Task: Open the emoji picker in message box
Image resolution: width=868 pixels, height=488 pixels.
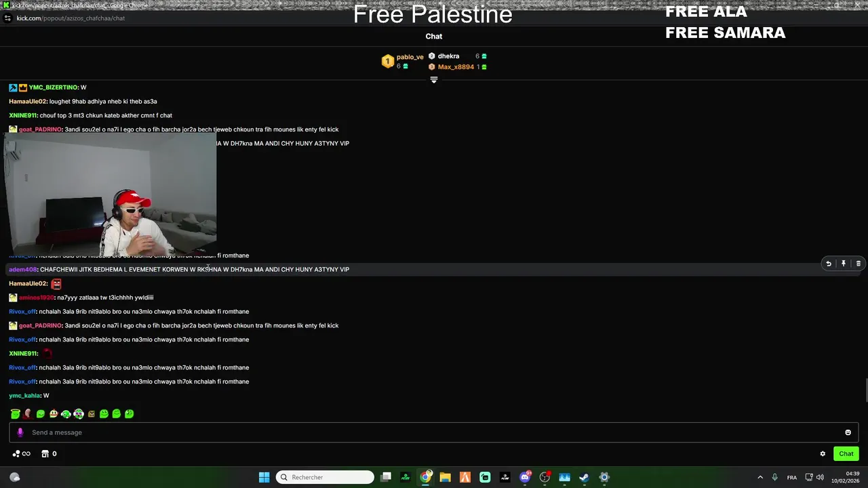Action: 848,432
